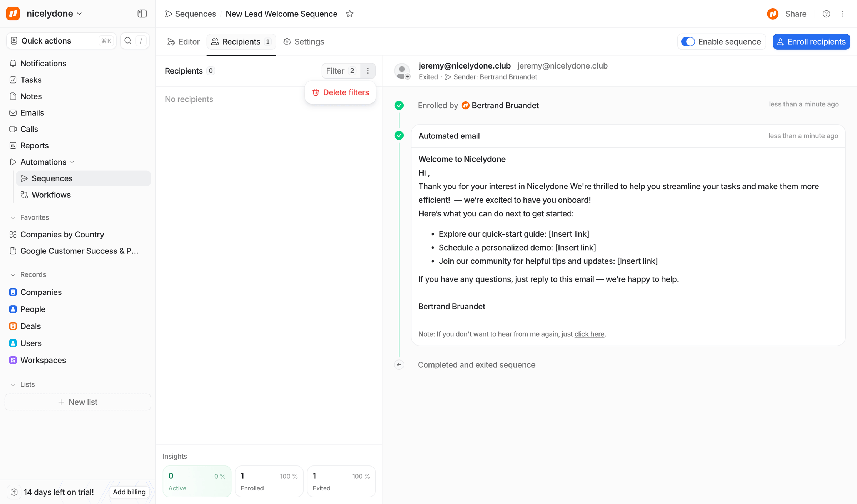857x504 pixels.
Task: Open the Settings tab
Action: tap(304, 41)
